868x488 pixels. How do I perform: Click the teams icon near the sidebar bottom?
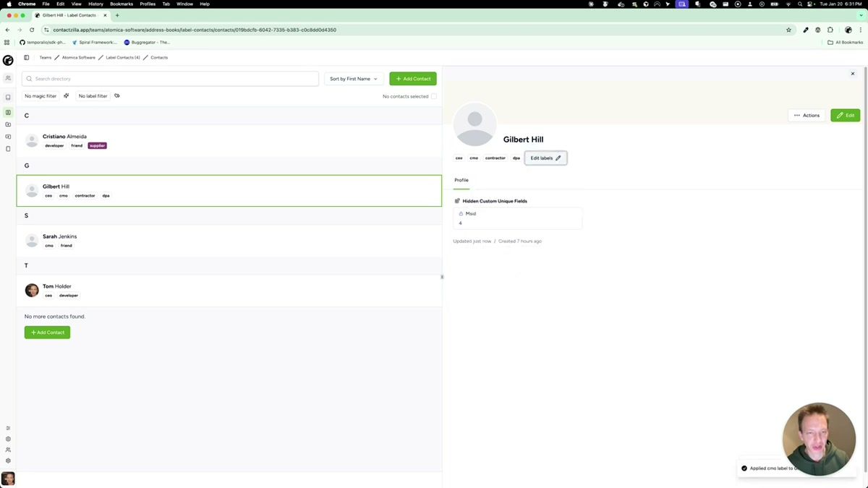pos(8,450)
